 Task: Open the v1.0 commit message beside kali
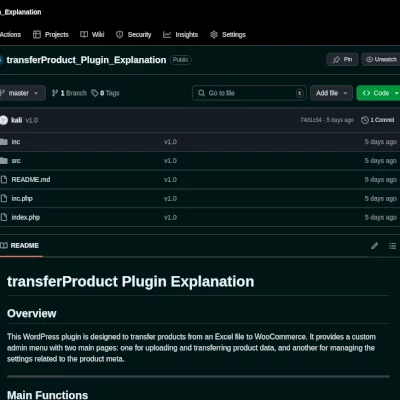[x=32, y=120]
